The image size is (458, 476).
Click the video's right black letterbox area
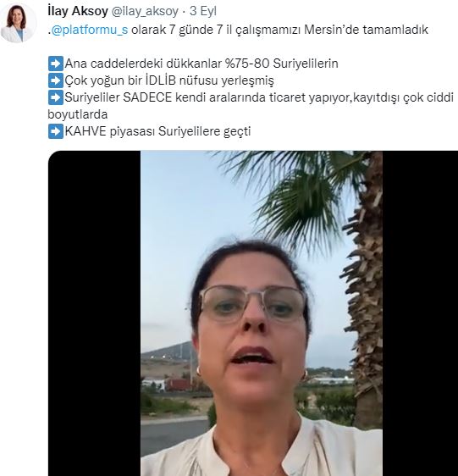point(420,313)
